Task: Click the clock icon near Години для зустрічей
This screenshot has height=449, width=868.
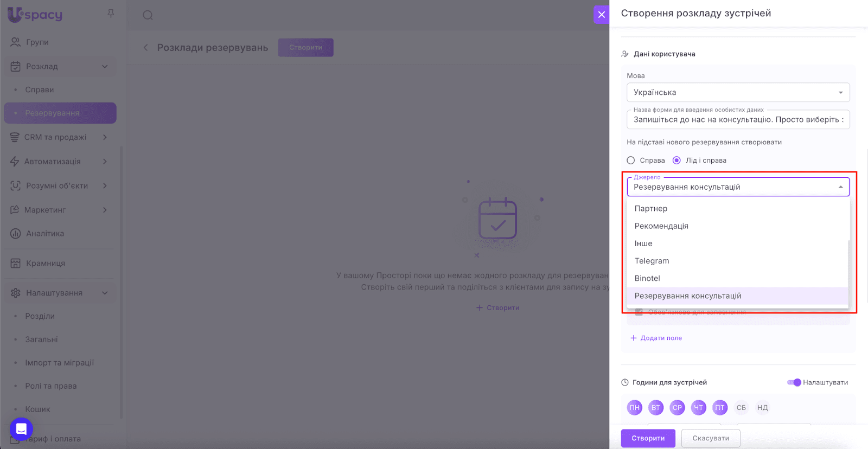Action: [x=625, y=382]
